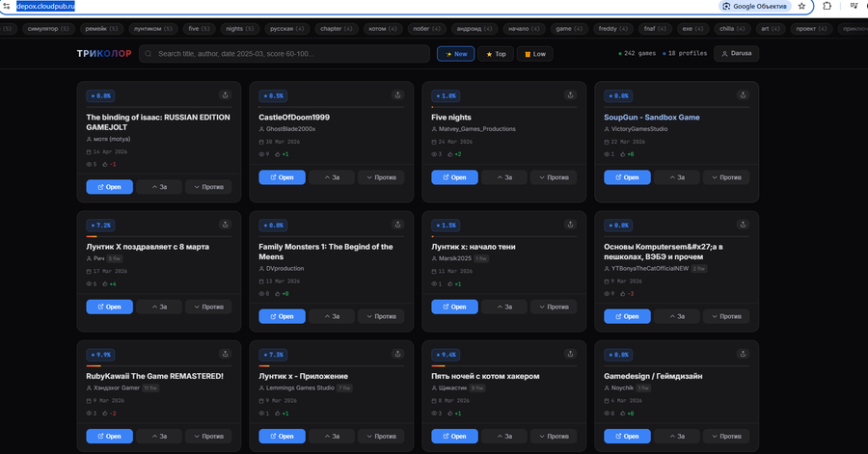This screenshot has width=868, height=454.
Task: Vote За on Gamedesign / Геймдизайн
Action: coord(676,437)
